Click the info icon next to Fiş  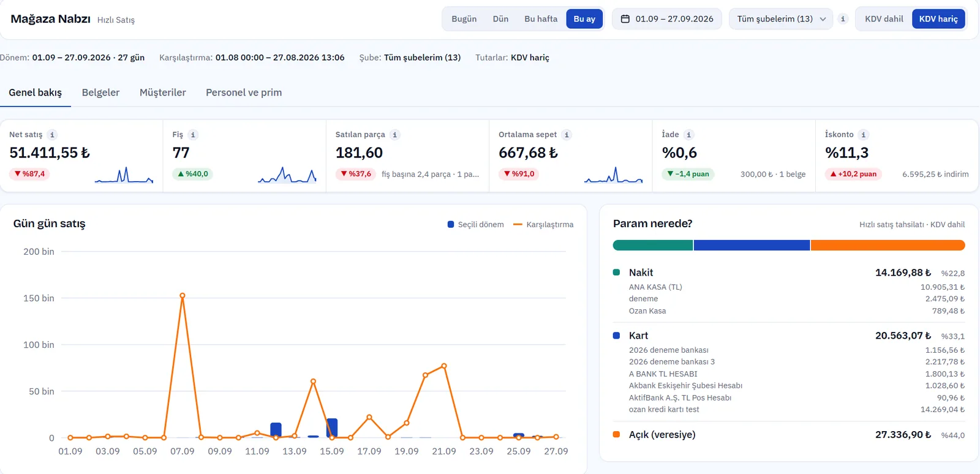(x=193, y=135)
